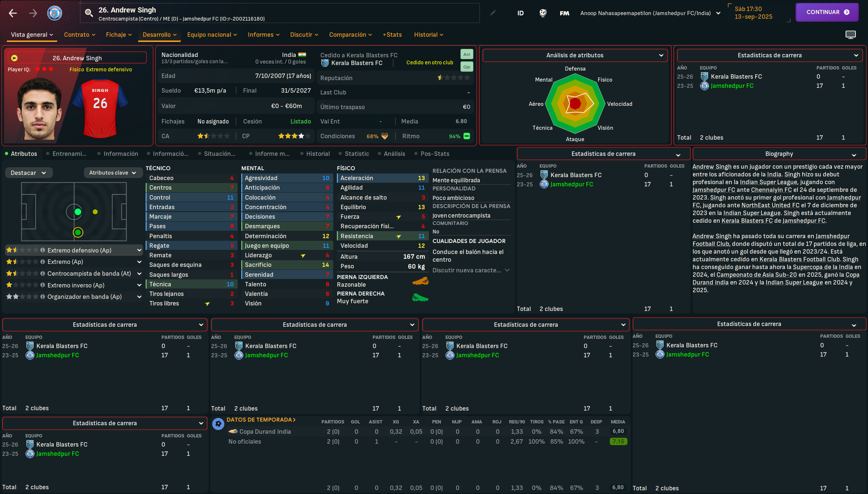Open the FM menu icon
The height and width of the screenshot is (494, 868).
pos(564,13)
